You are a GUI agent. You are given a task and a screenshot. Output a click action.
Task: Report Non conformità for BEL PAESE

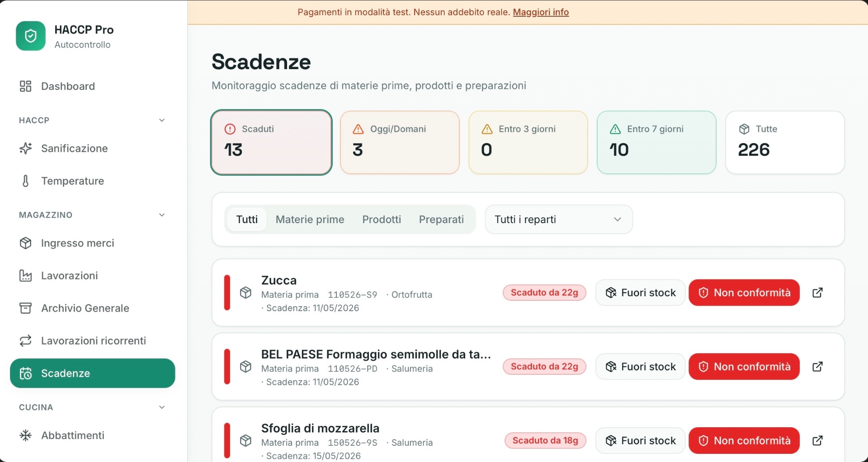[x=744, y=367]
